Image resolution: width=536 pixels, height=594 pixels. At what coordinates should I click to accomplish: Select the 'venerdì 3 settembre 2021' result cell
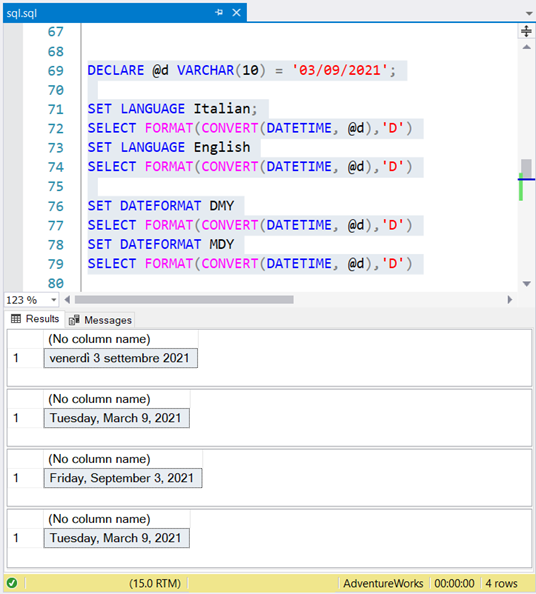tap(121, 358)
